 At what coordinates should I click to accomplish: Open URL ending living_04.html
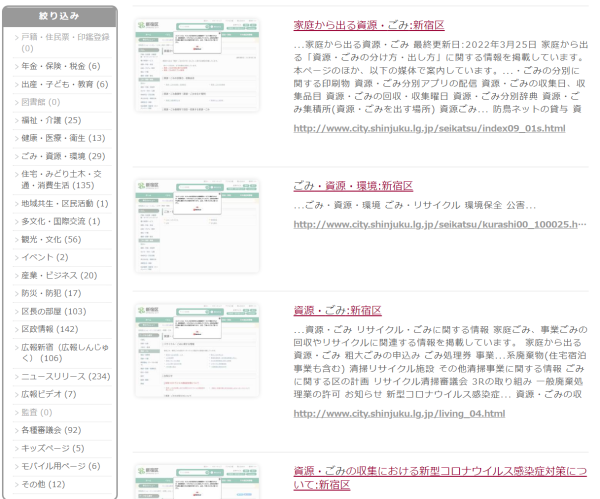(x=399, y=414)
